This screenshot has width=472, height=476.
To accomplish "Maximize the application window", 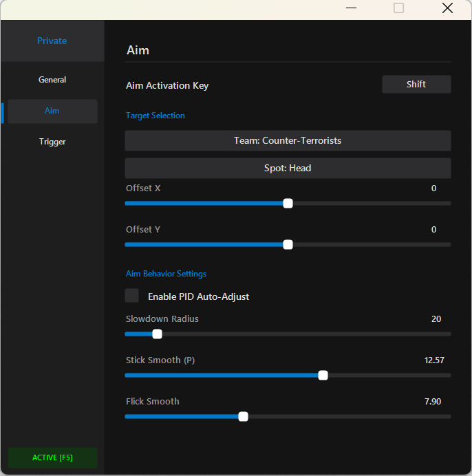I will coord(398,8).
